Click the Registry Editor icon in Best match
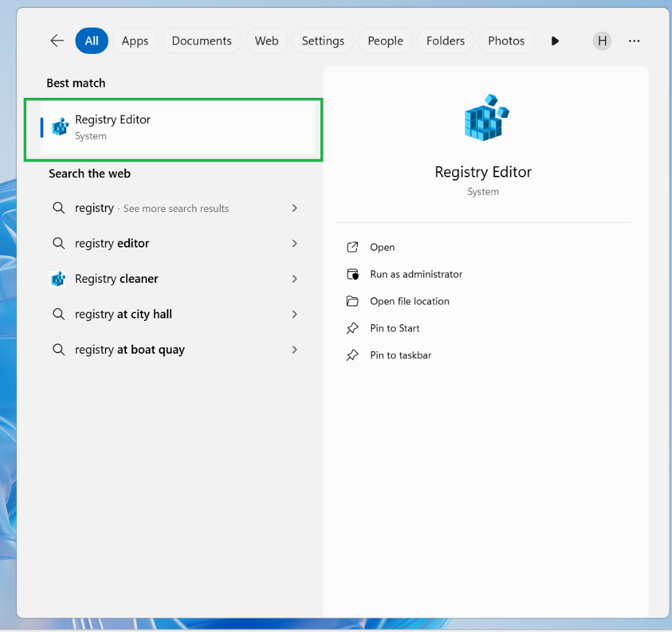 point(60,127)
